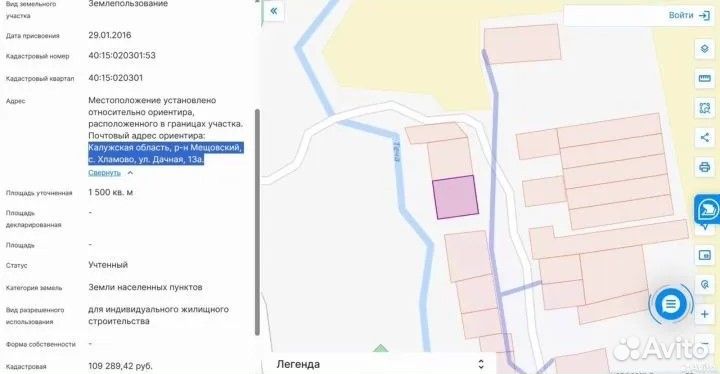Zoom in with the plus button
720x374 pixels.
pyautogui.click(x=704, y=314)
